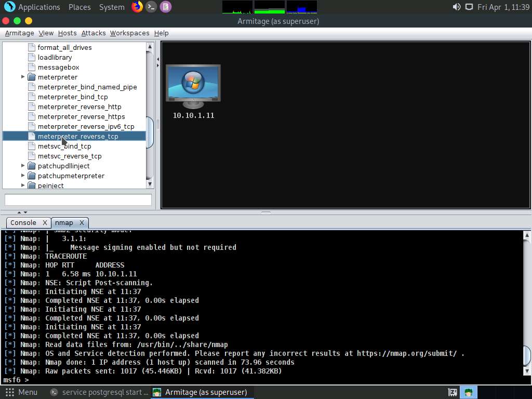This screenshot has width=532, height=399.
Task: Click the module tree scrollbar down arrow
Action: pos(150,184)
